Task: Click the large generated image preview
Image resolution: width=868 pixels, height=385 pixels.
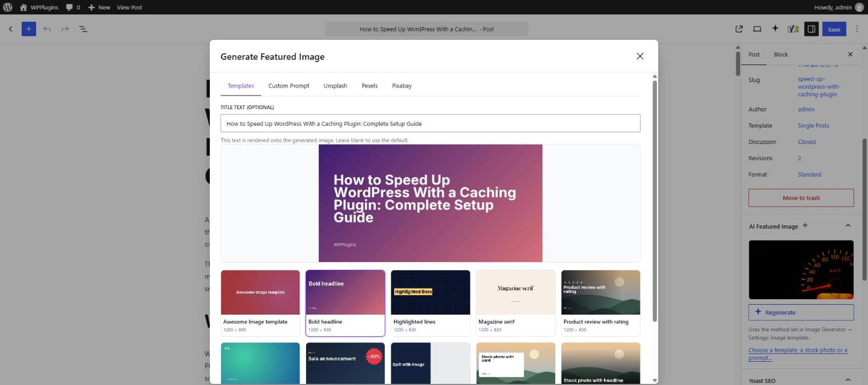Action: point(430,203)
